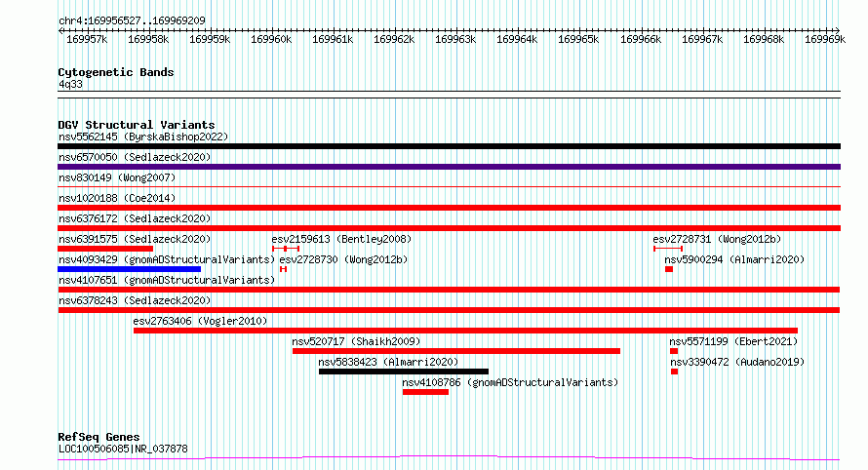Click the nsv4108786 (gnomADStructuralVariants) label
Image resolution: width=868 pixels, height=470 pixels.
click(510, 382)
